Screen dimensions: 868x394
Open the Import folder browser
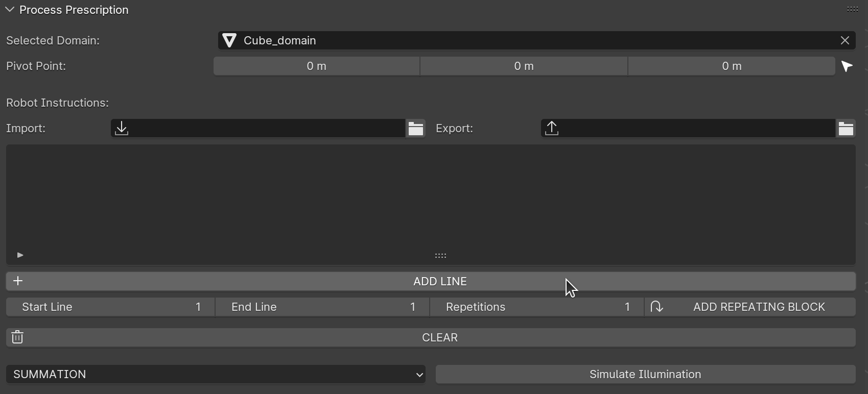click(416, 129)
